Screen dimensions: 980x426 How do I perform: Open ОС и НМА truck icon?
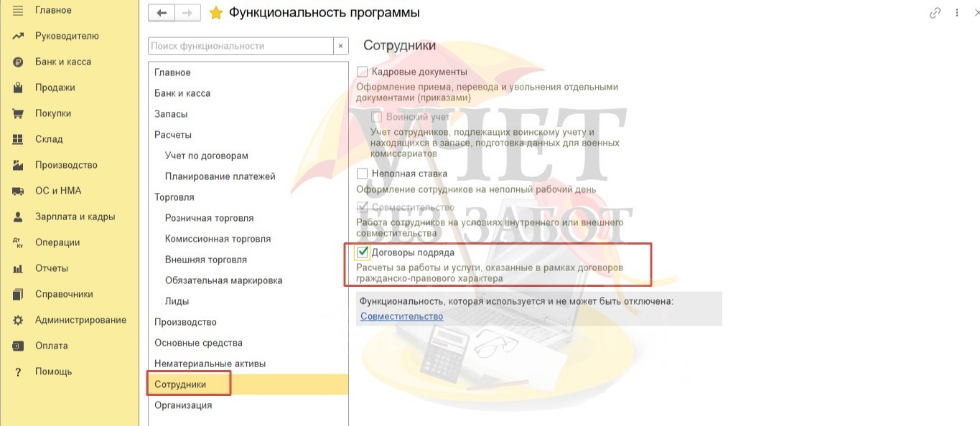19,191
